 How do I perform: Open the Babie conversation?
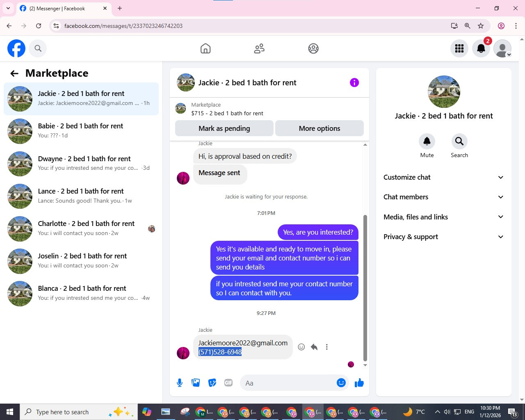click(81, 131)
